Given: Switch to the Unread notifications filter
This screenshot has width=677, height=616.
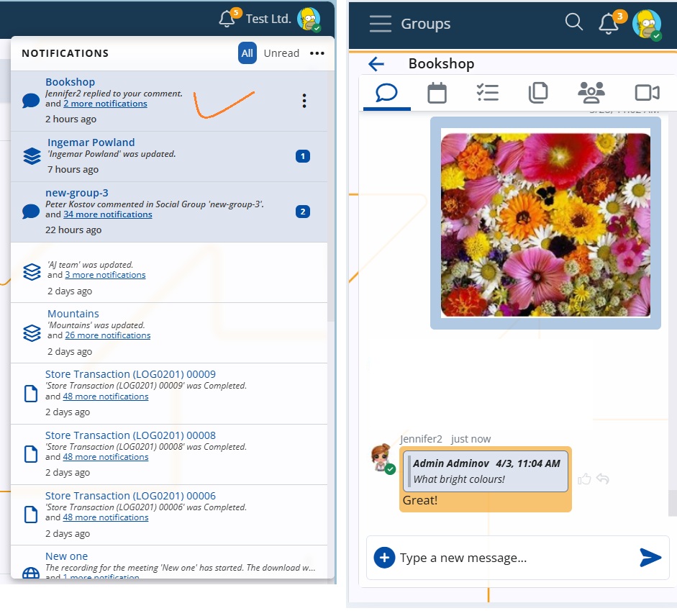Looking at the screenshot, I should tap(281, 53).
